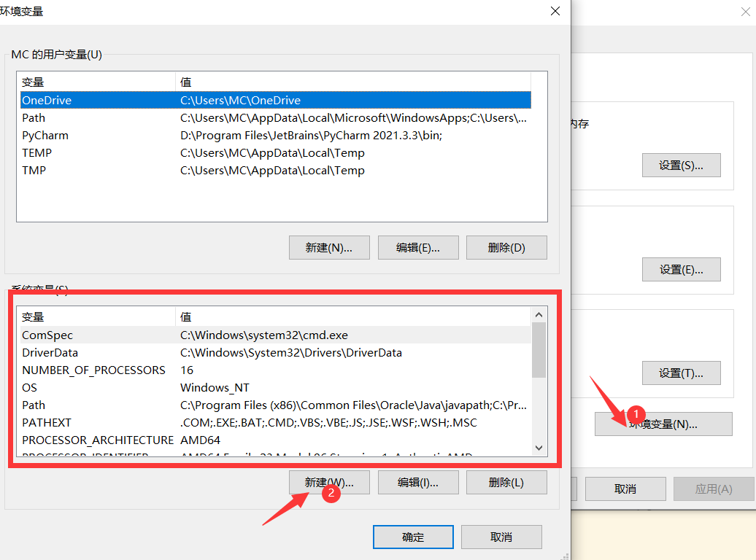Click the cmd.exe value cell
756x560 pixels.
(x=263, y=335)
